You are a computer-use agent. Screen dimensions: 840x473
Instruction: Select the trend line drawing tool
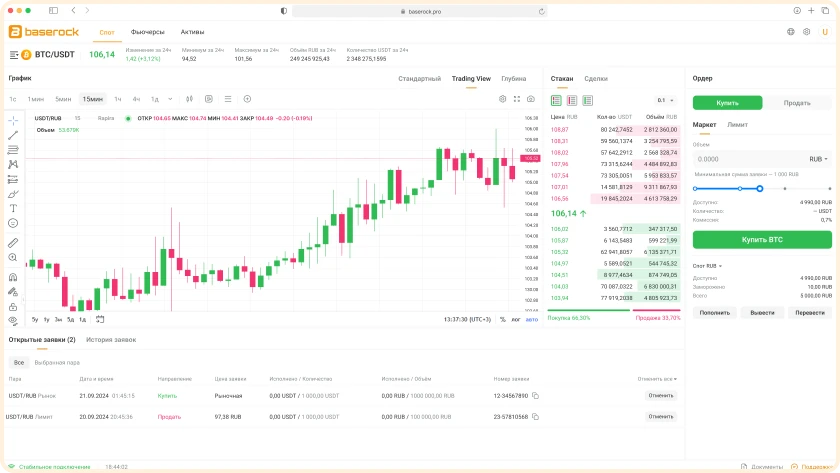(x=13, y=135)
